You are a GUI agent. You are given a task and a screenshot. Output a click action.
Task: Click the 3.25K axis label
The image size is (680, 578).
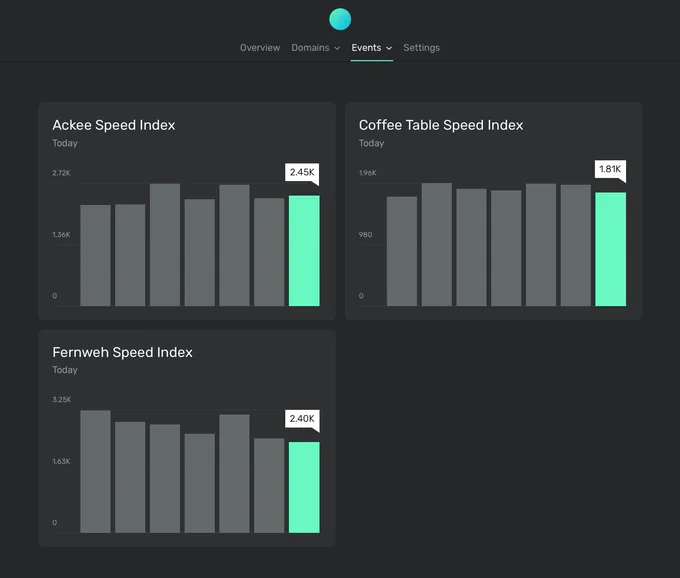[62, 399]
